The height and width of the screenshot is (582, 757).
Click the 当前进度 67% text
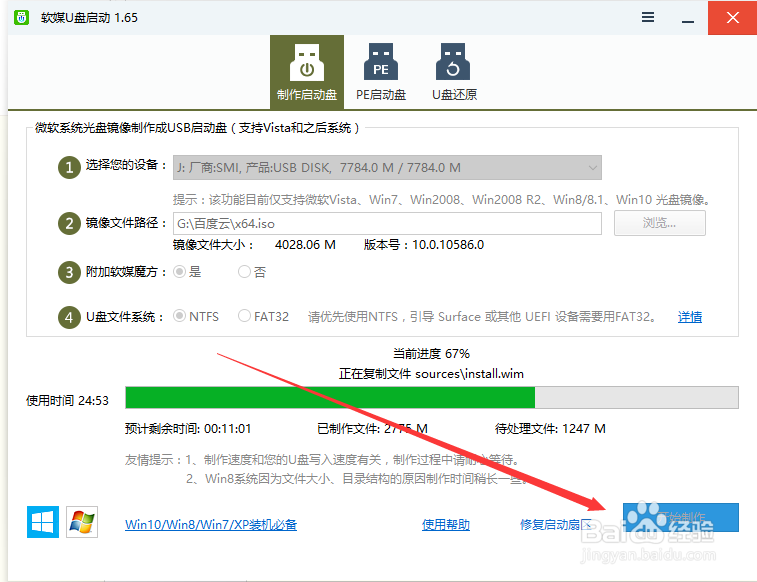click(431, 354)
